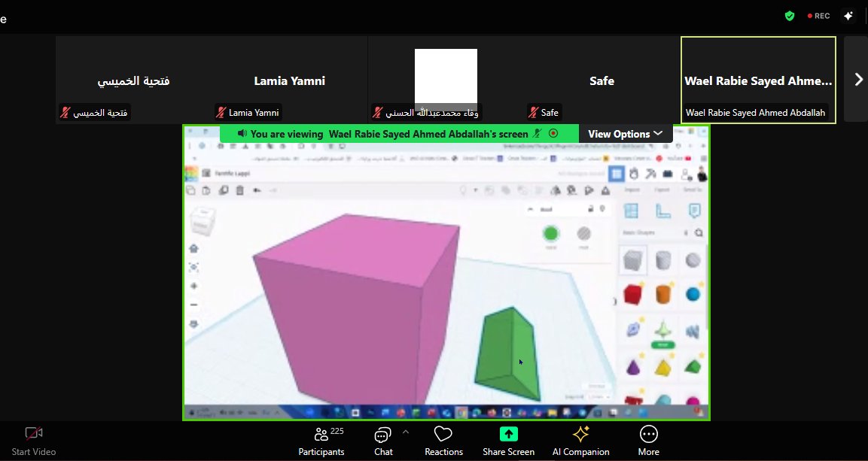
Task: Click the Notes tool icon
Action: click(x=694, y=211)
